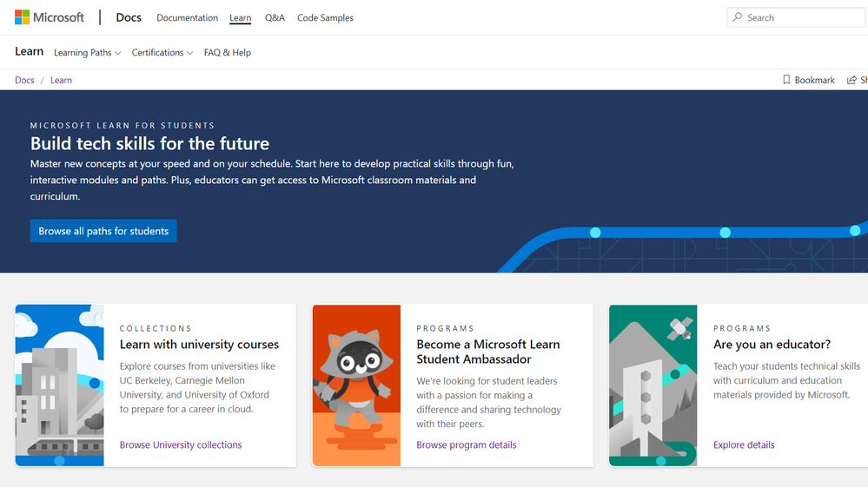
Task: Click the Bookmark icon
Action: point(786,80)
